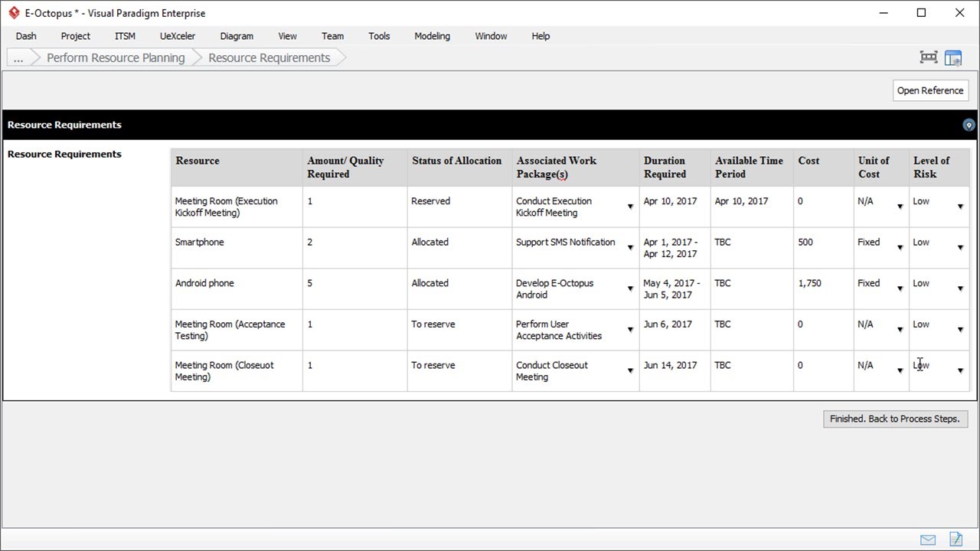Viewport: 980px width, 551px height.
Task: Open the UeXceler menu
Action: 177,36
